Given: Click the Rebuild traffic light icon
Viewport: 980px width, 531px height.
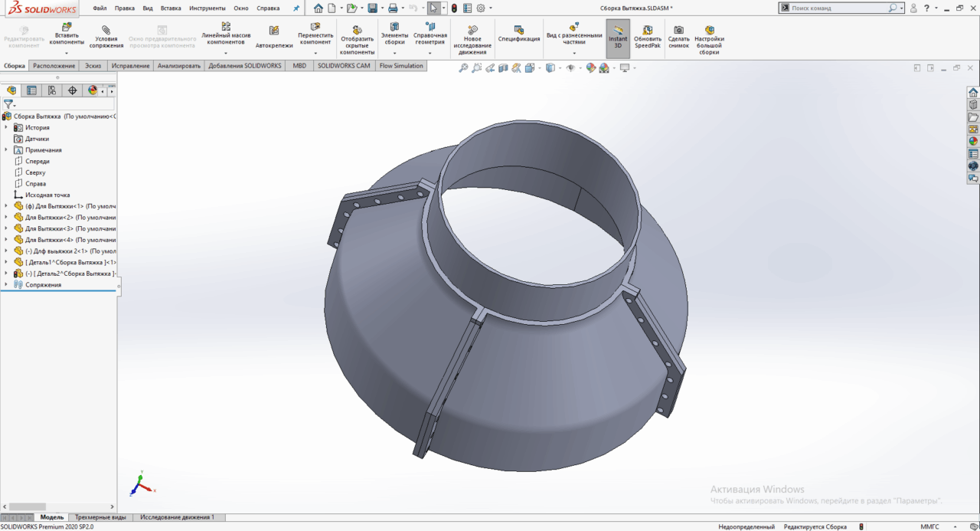Looking at the screenshot, I should tap(454, 8).
